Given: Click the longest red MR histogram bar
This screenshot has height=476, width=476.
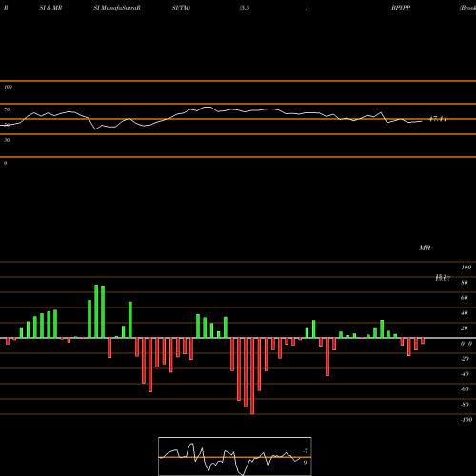Looking at the screenshot, I should click(252, 376).
